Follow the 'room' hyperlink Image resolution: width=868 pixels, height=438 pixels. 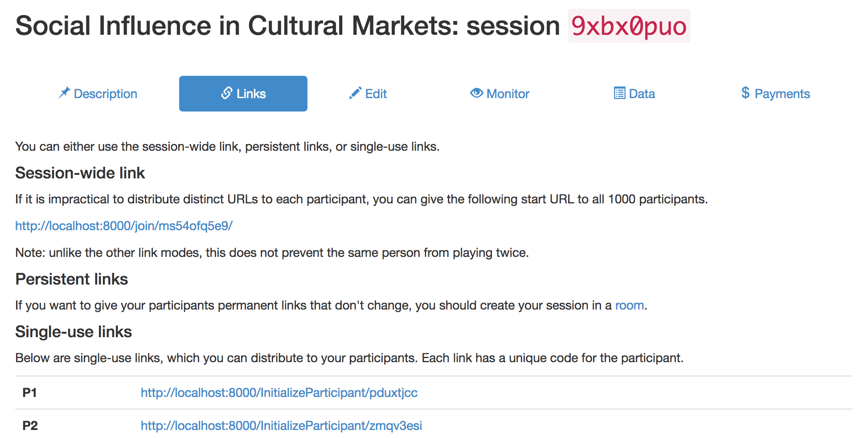630,305
